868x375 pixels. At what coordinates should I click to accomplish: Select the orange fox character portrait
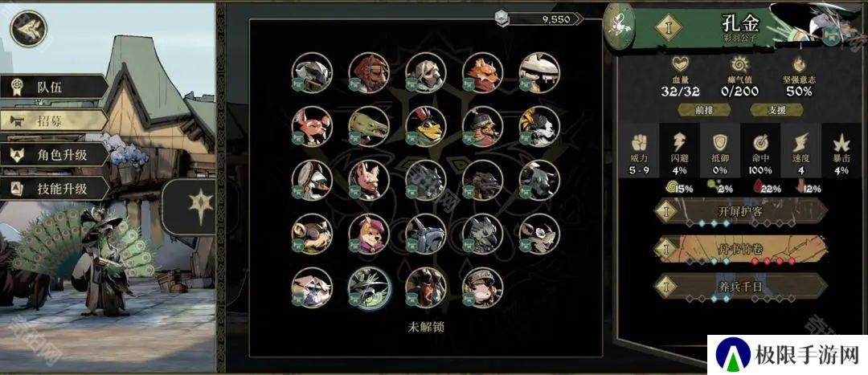pos(483,72)
